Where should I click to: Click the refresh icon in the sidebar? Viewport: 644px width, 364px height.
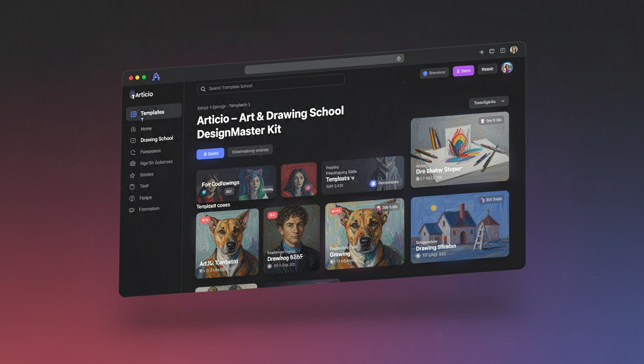(133, 152)
